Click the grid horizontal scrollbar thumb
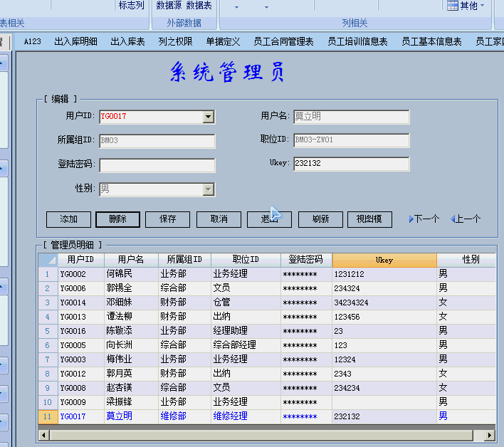Image resolution: width=504 pixels, height=447 pixels. pos(261,436)
